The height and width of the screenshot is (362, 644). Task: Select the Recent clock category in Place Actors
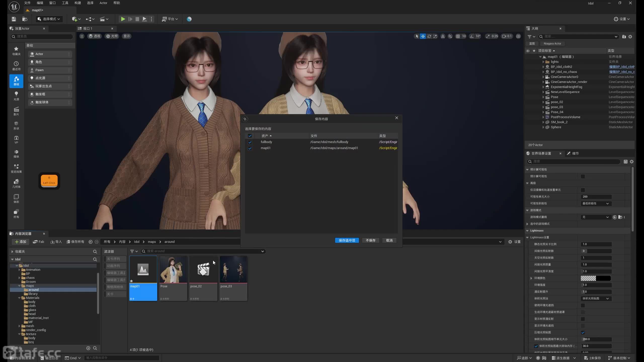click(x=16, y=66)
